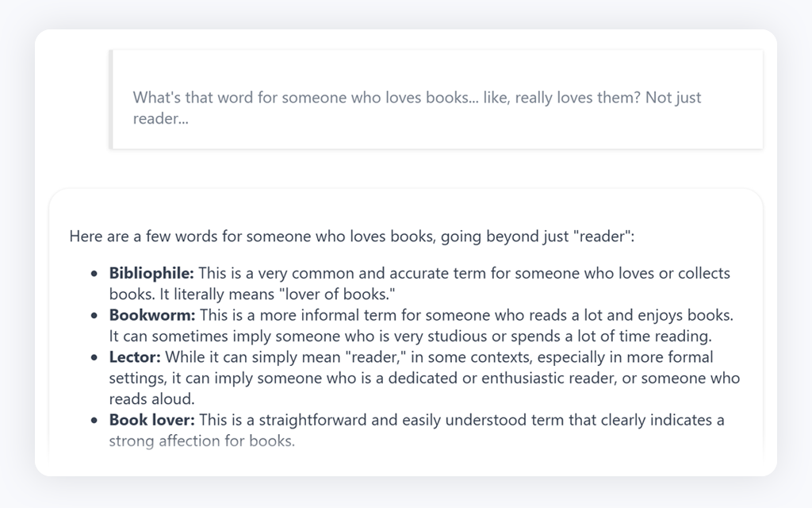Click the bold term Book lover
812x508 pixels.
point(151,420)
